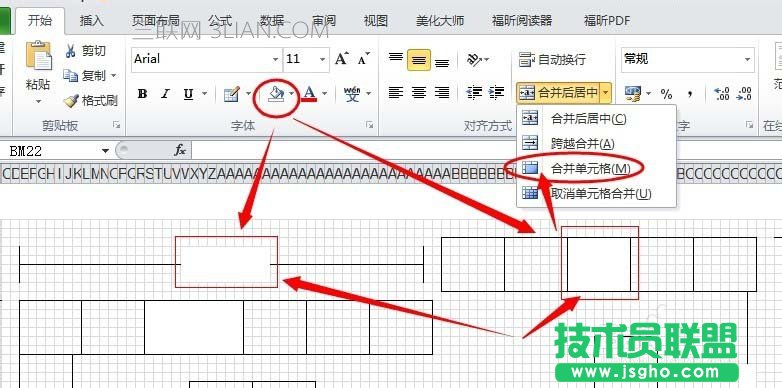Switch to the 插入 ribbon tab

click(x=91, y=20)
